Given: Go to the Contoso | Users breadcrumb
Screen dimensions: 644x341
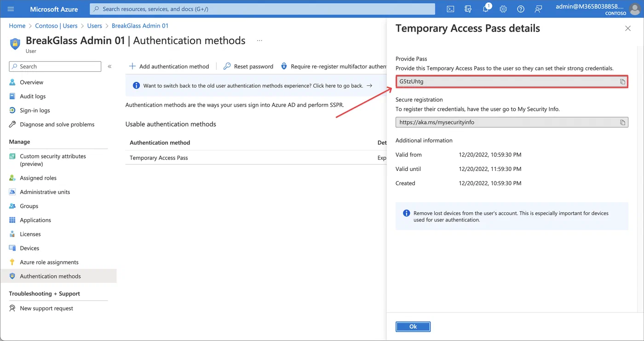Looking at the screenshot, I should coord(56,26).
